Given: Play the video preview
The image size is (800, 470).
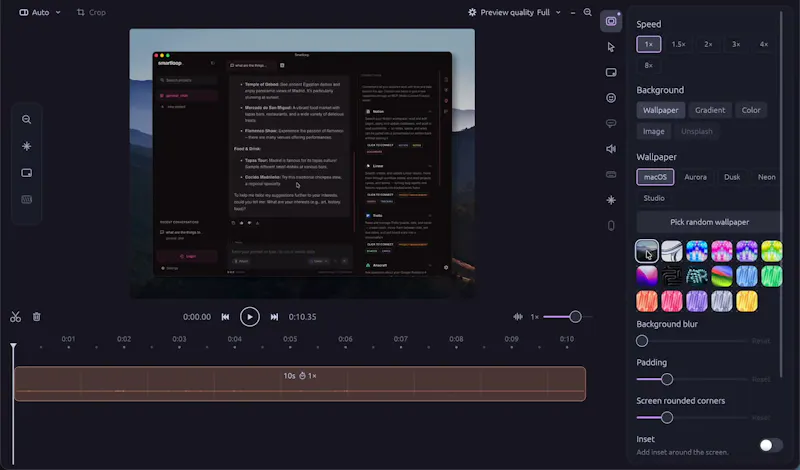Looking at the screenshot, I should point(249,317).
